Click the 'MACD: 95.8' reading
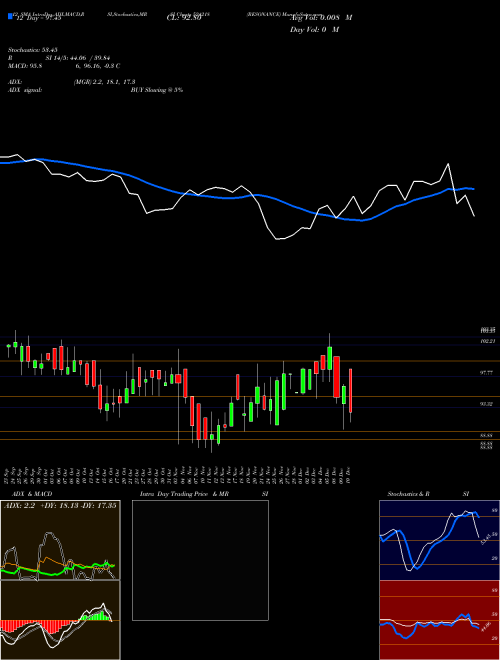500x660 pixels. (25, 66)
